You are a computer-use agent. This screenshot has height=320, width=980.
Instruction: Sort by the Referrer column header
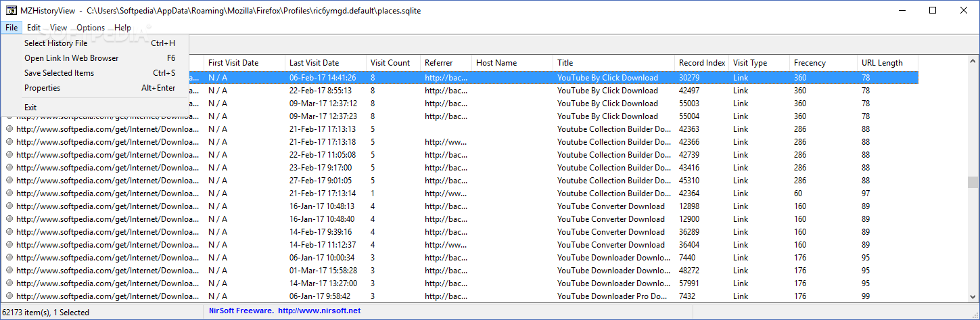coord(446,63)
